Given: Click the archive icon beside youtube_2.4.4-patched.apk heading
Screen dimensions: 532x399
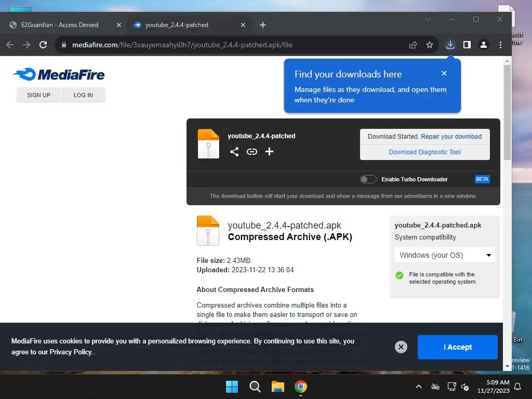Looking at the screenshot, I should 208,231.
